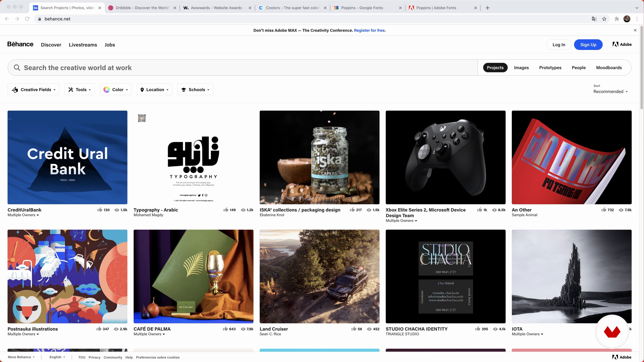Click the like icon for CAFÉ DE PALMA
The height and width of the screenshot is (362, 644).
[225, 329]
